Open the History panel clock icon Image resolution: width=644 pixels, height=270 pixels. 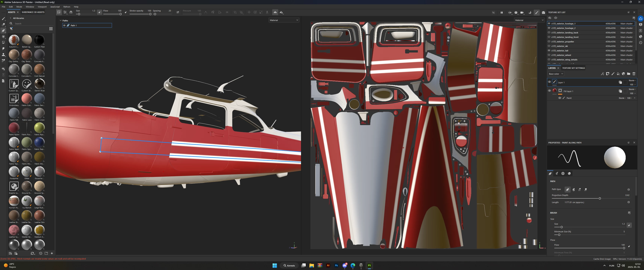coord(640,43)
